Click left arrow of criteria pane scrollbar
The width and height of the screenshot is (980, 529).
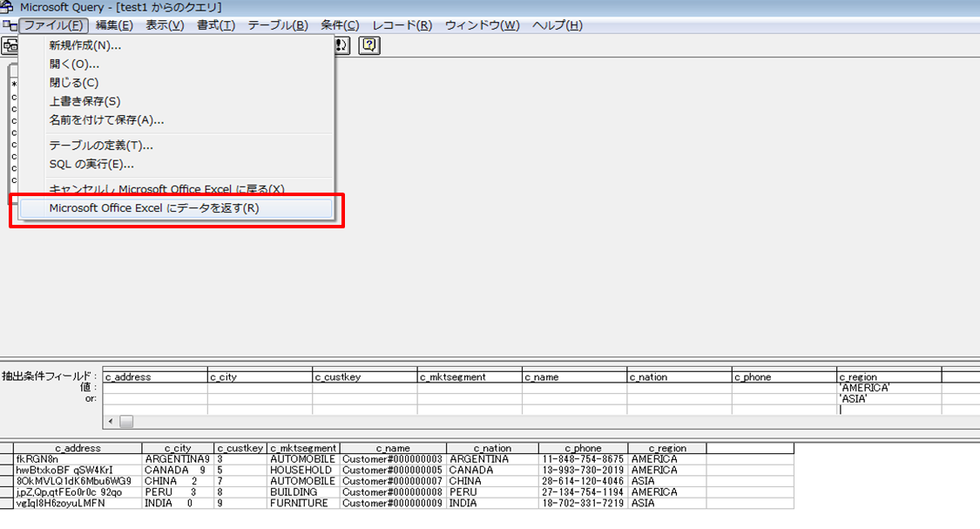click(x=111, y=421)
